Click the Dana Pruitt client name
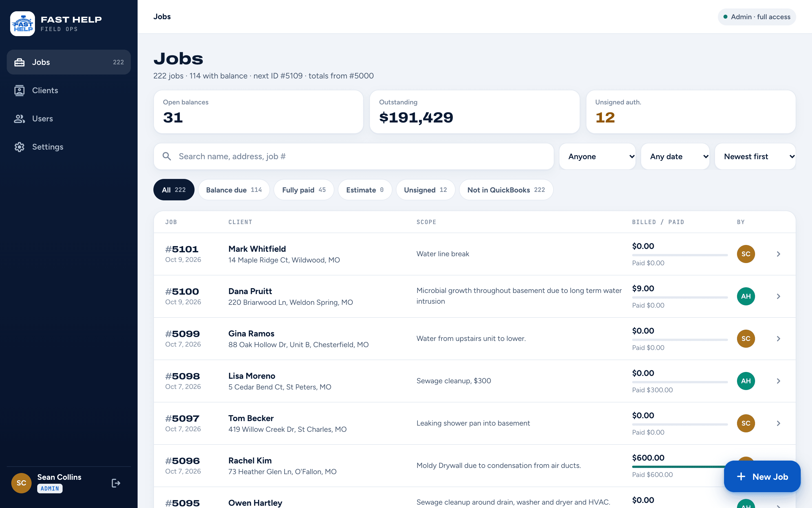Screen dimensions: 812x508 coord(250,291)
